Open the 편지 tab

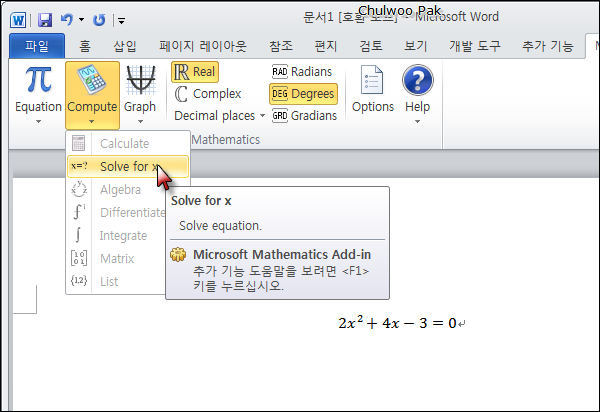[326, 46]
